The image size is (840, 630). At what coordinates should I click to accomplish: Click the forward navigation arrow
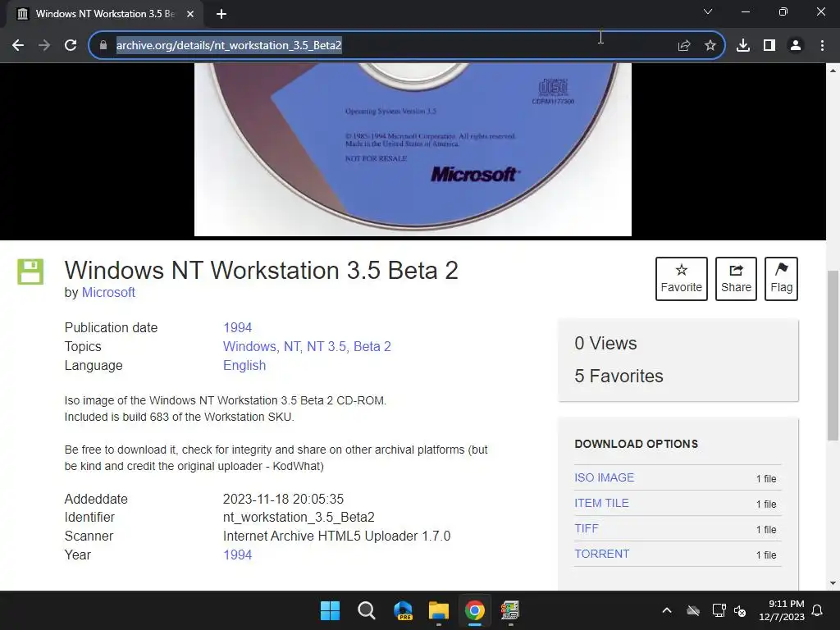click(44, 46)
